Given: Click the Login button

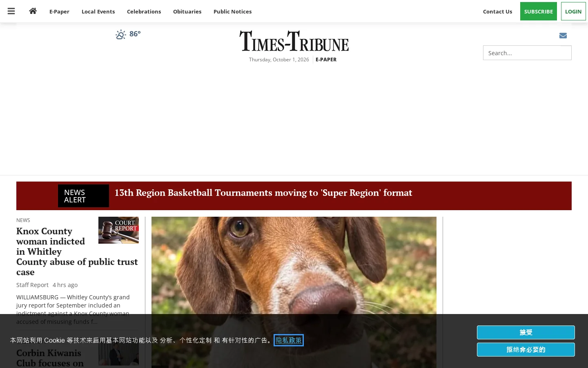Looking at the screenshot, I should tap(573, 11).
